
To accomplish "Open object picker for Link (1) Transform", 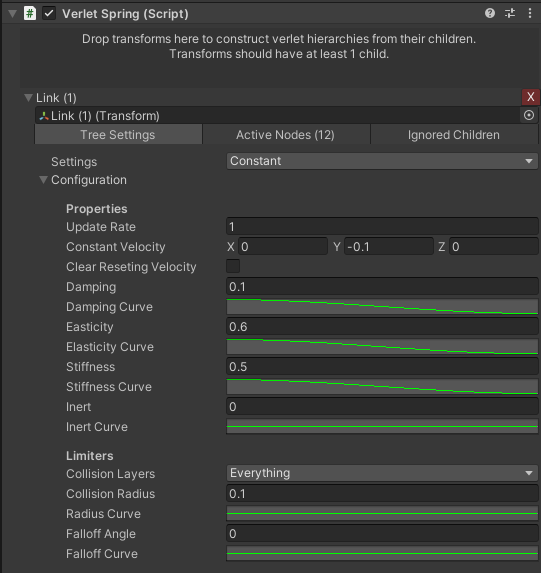I will (529, 115).
